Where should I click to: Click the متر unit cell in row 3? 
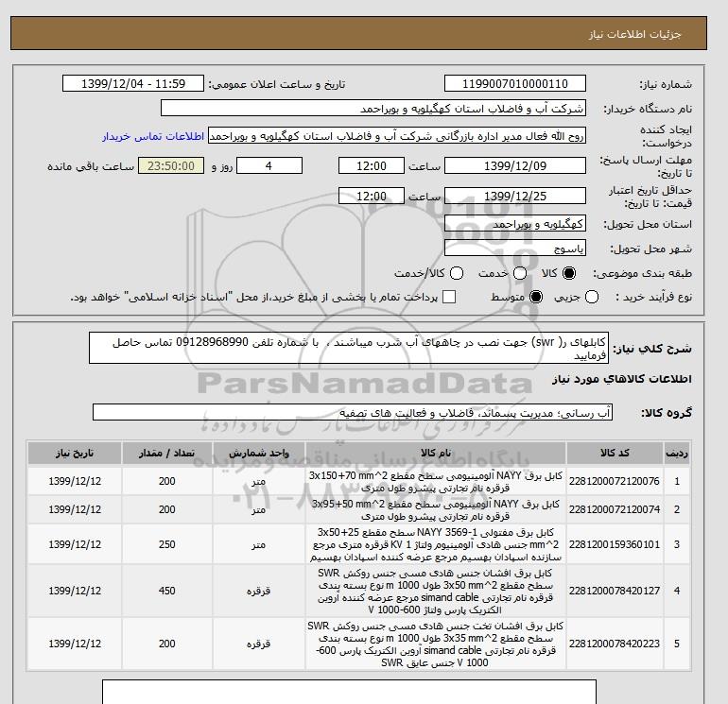click(x=259, y=544)
